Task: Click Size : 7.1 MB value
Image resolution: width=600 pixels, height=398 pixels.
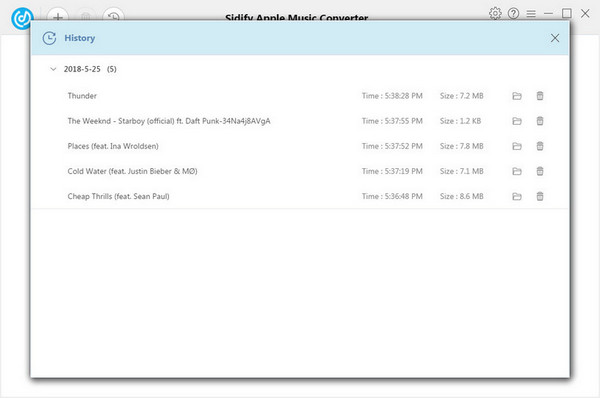Action: (x=461, y=171)
